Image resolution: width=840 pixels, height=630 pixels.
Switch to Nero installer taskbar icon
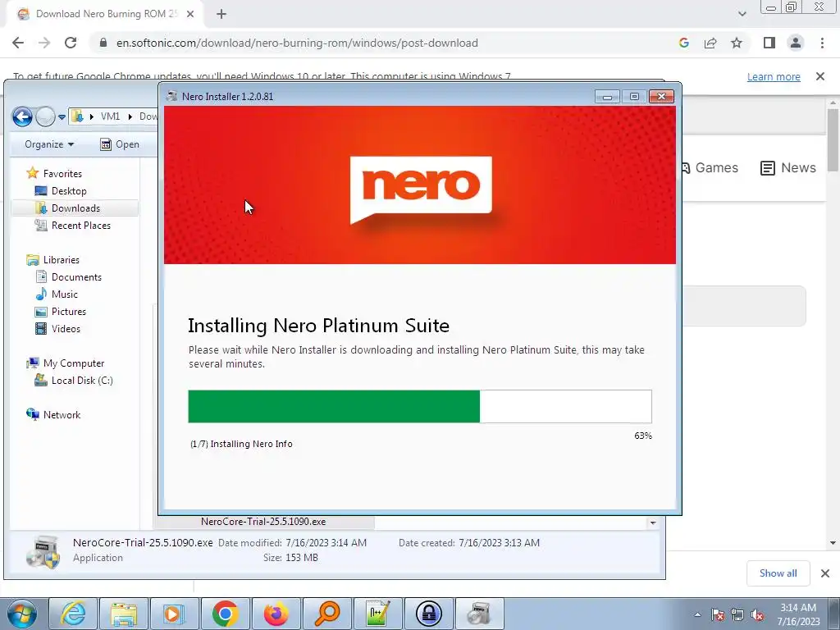(479, 614)
